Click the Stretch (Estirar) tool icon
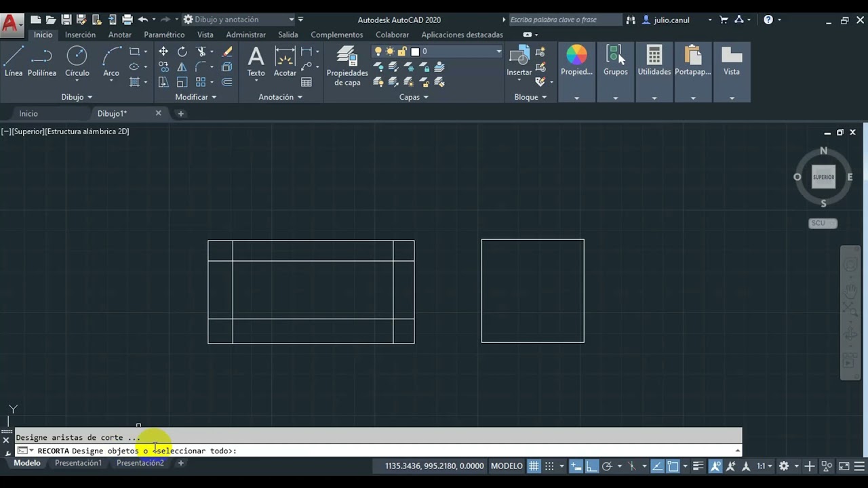 (x=163, y=82)
